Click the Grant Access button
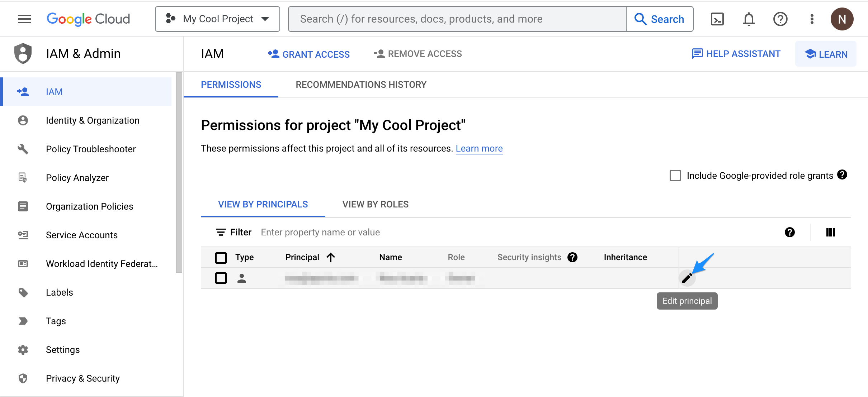 pyautogui.click(x=309, y=54)
